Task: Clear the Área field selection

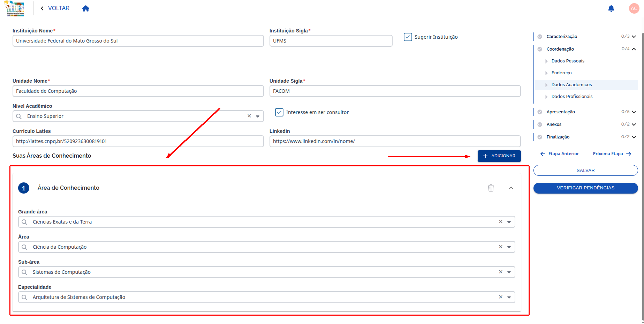Action: tap(501, 247)
